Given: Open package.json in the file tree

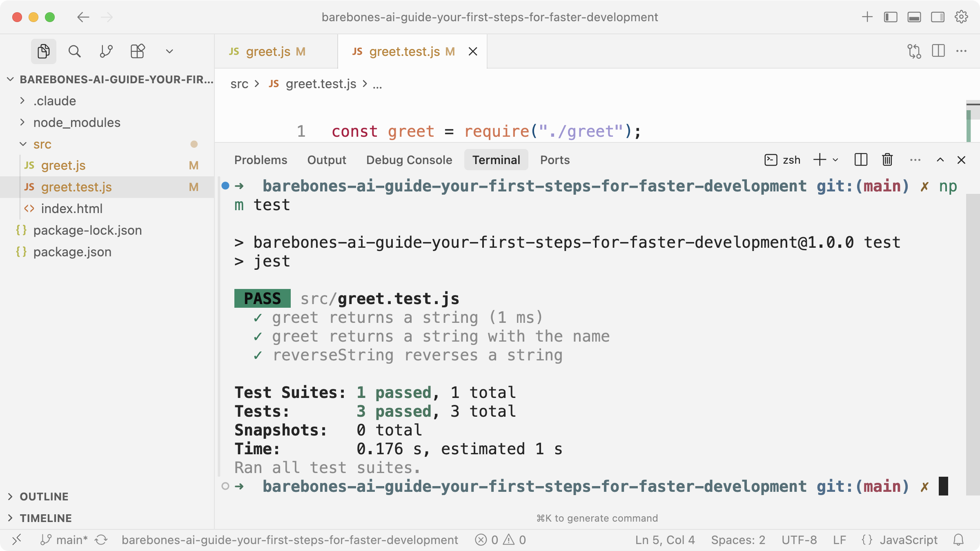Looking at the screenshot, I should pyautogui.click(x=72, y=252).
